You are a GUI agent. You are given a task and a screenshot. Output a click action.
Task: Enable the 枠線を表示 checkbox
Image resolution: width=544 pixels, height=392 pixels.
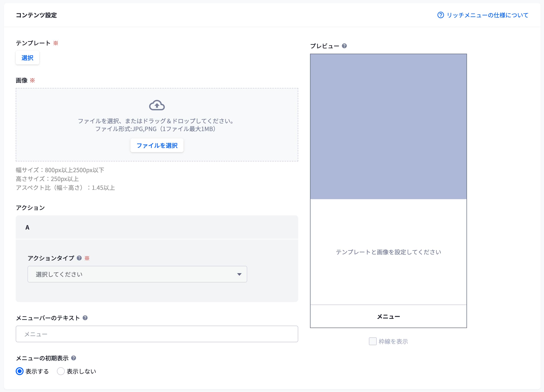(373, 341)
